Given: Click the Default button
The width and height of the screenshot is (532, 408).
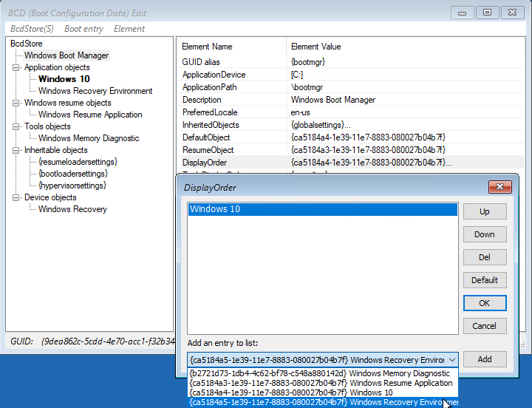Looking at the screenshot, I should pyautogui.click(x=485, y=280).
